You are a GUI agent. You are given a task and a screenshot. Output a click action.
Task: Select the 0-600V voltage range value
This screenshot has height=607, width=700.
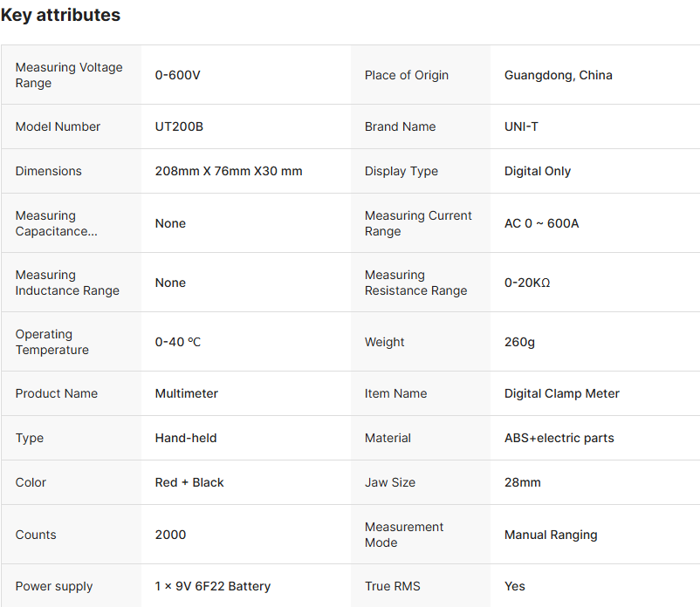[x=178, y=75]
